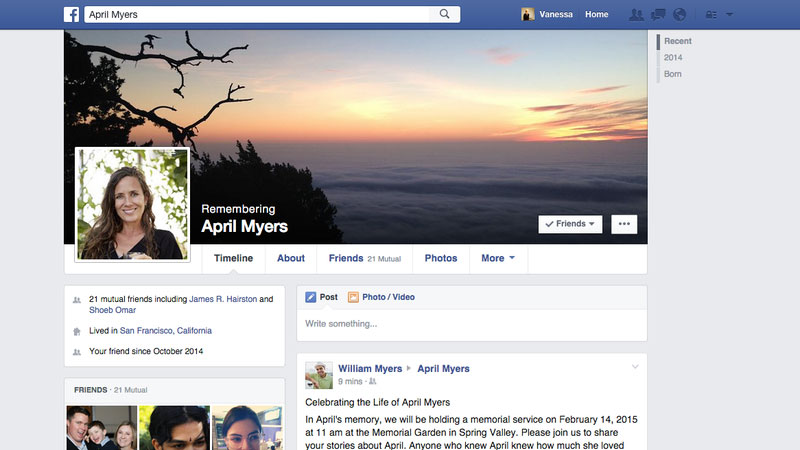Open Vanessa's profile link
Image resolution: width=800 pixels, height=450 pixels.
(x=556, y=14)
